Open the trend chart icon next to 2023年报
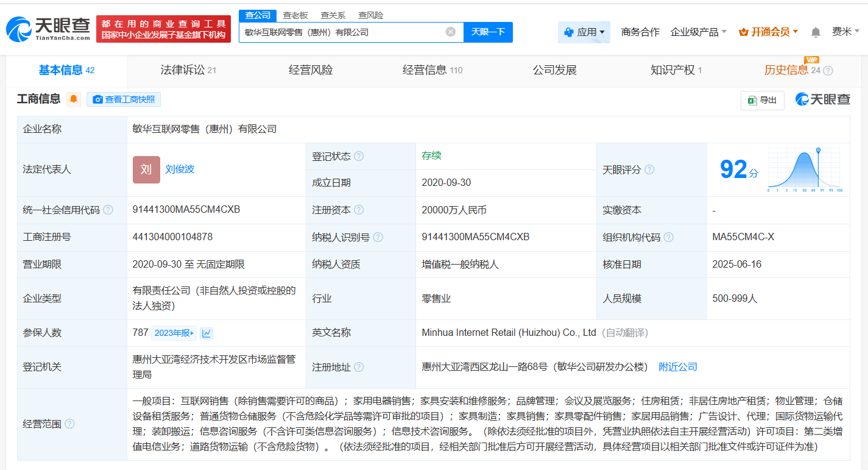Viewport: 868px width, 470px height. click(x=207, y=333)
